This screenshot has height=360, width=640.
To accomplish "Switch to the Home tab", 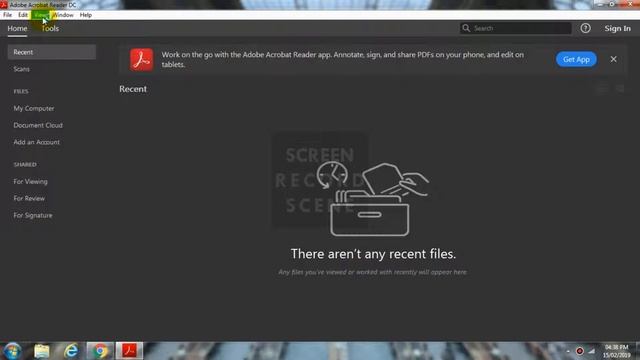I will pyautogui.click(x=17, y=29).
